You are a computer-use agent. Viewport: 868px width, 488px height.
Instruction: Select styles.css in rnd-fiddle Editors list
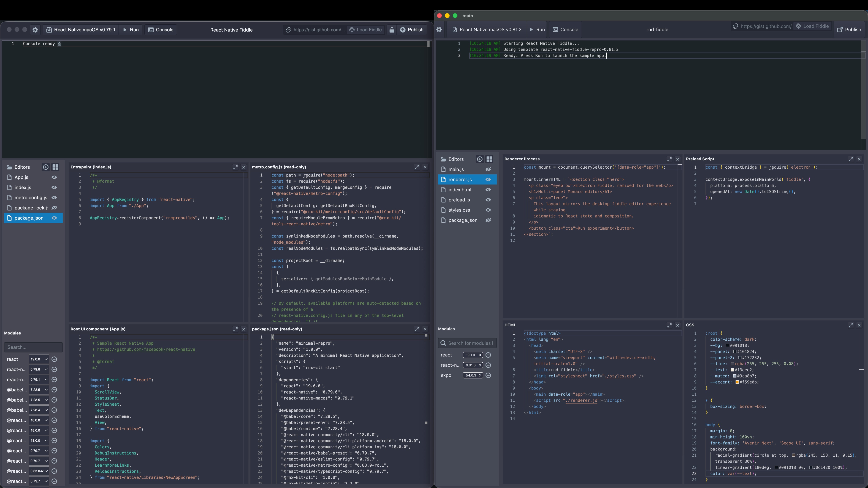click(x=467, y=210)
